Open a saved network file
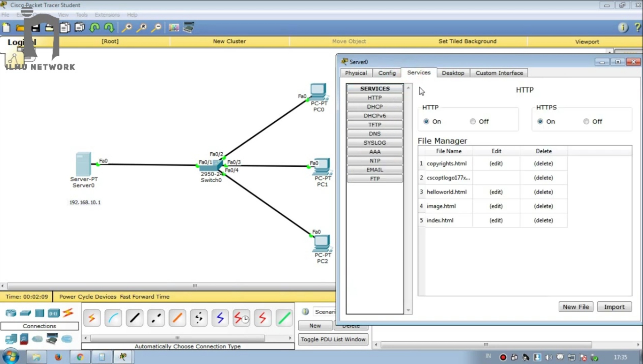This screenshot has height=364, width=643. pyautogui.click(x=20, y=28)
